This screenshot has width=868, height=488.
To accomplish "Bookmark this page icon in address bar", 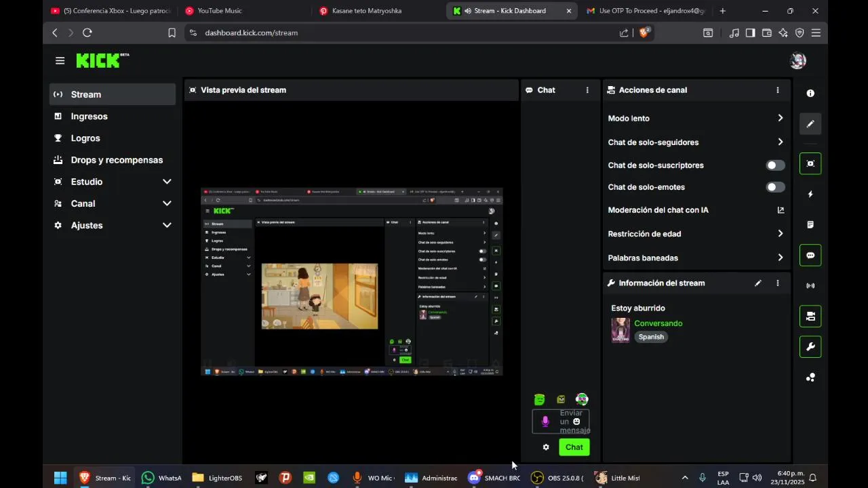I will (172, 33).
